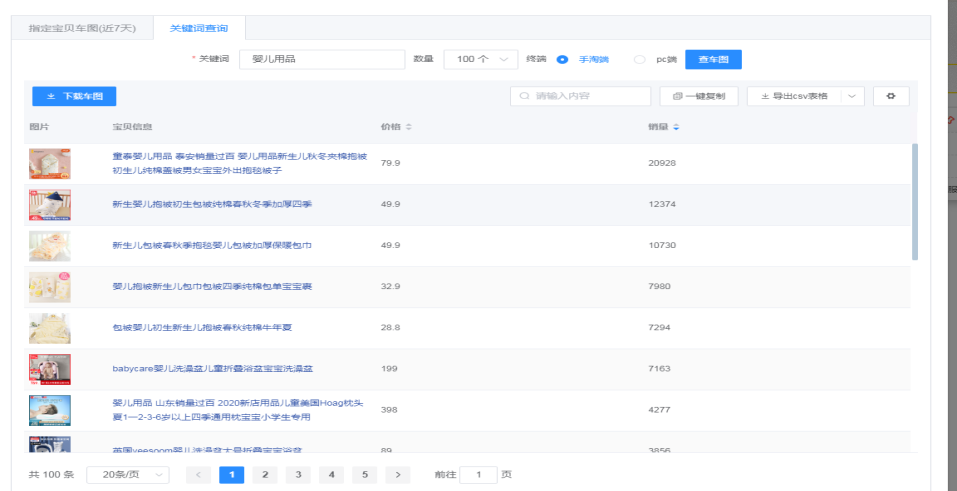
Task: Click the 导出csv表格 export button
Action: (x=795, y=96)
